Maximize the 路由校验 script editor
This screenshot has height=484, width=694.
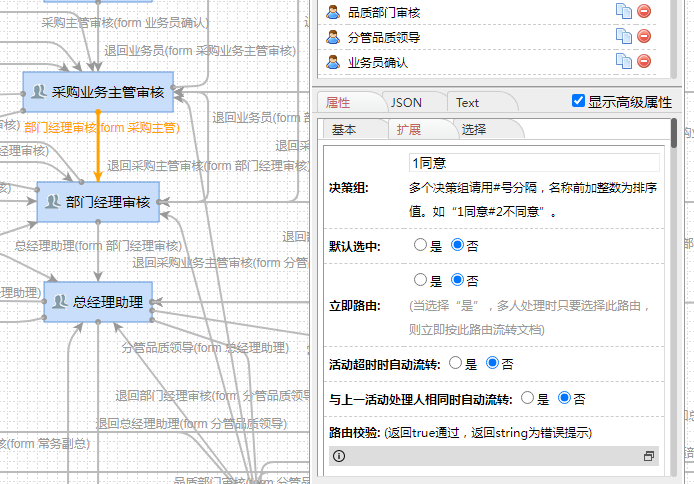tap(649, 456)
